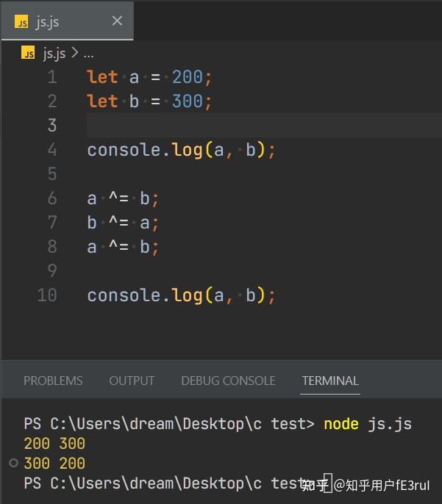Viewport: 442px width, 504px height.
Task: Click line number 1 in the gutter
Action: coord(51,77)
